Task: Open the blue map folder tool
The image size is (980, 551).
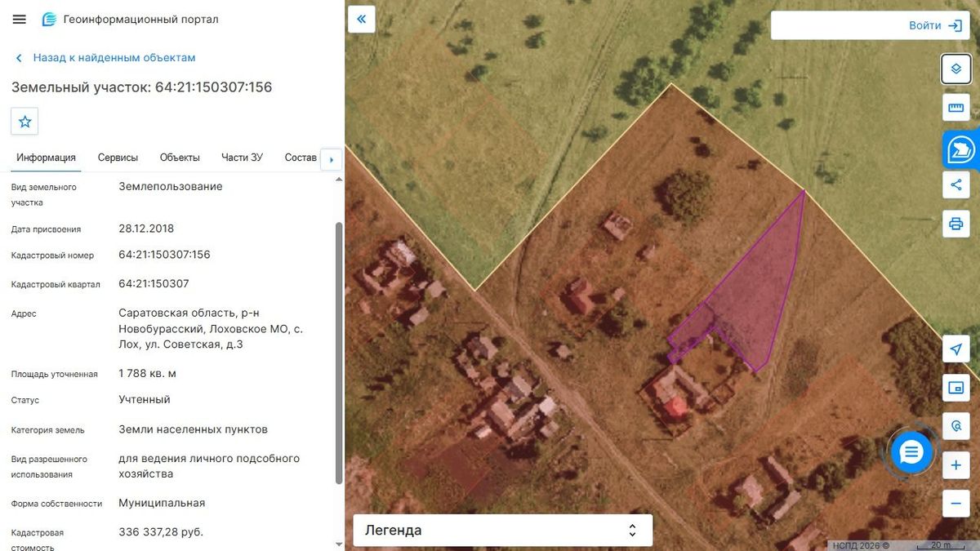Action: (960, 149)
